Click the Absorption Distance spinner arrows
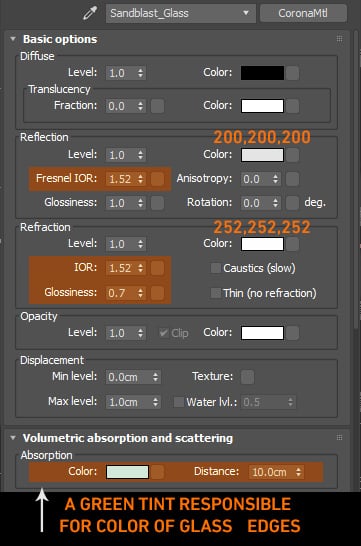The width and height of the screenshot is (361, 546). [299, 472]
